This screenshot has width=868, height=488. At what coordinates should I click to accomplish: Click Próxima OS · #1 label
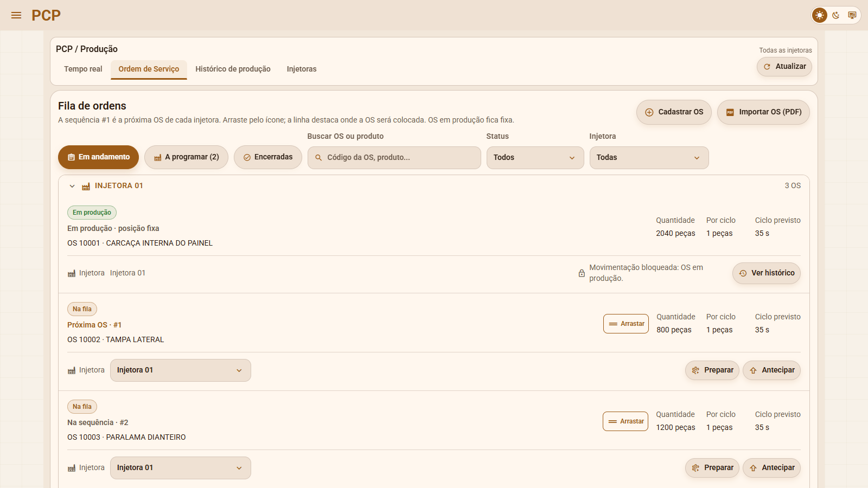point(94,325)
